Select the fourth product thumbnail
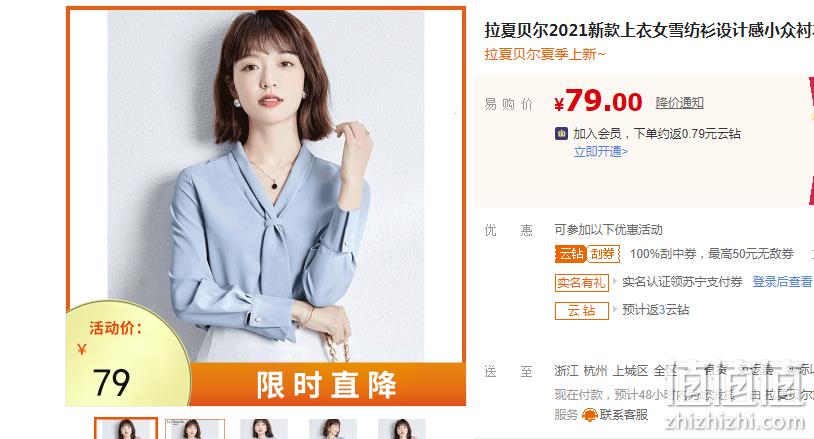Viewport: 814px width, 439px height. coord(333,429)
